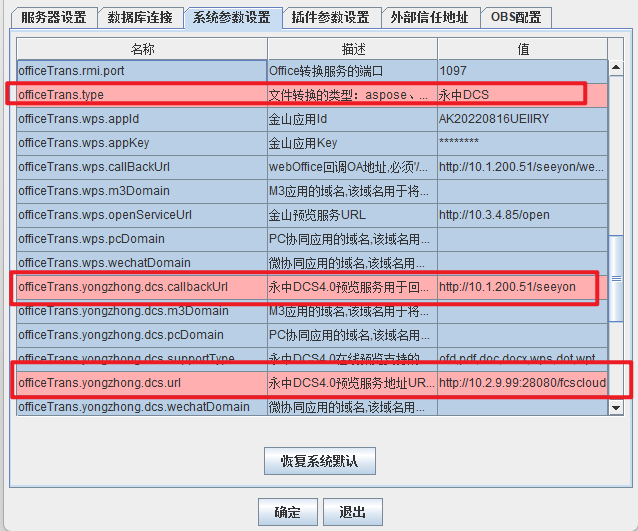Click the Office转换服务的端口 description cell

[352, 71]
